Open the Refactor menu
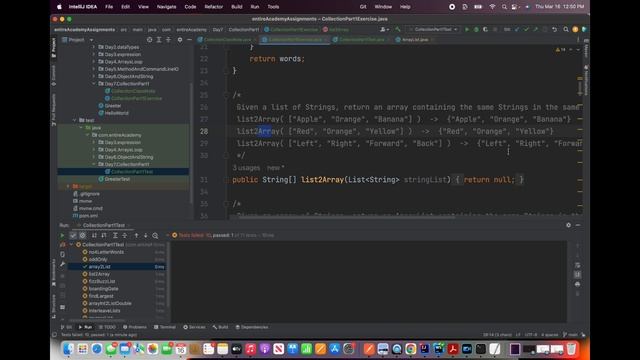This screenshot has height=360, width=640. 213,7
